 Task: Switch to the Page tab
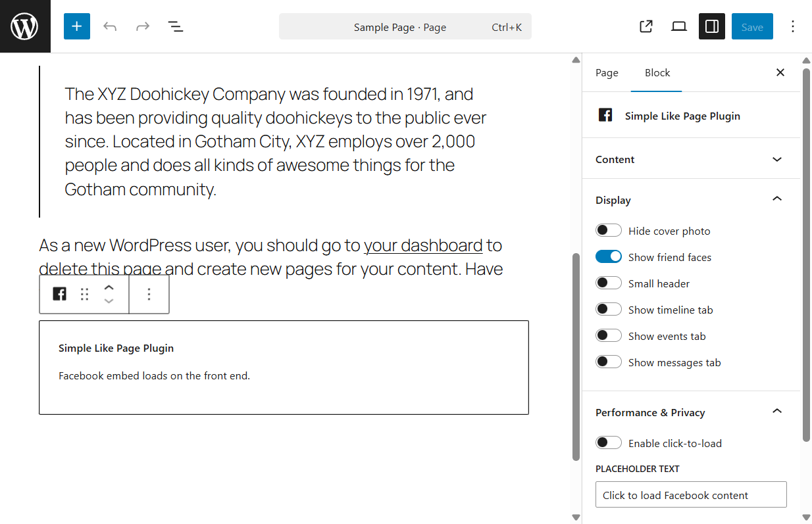[x=607, y=72]
